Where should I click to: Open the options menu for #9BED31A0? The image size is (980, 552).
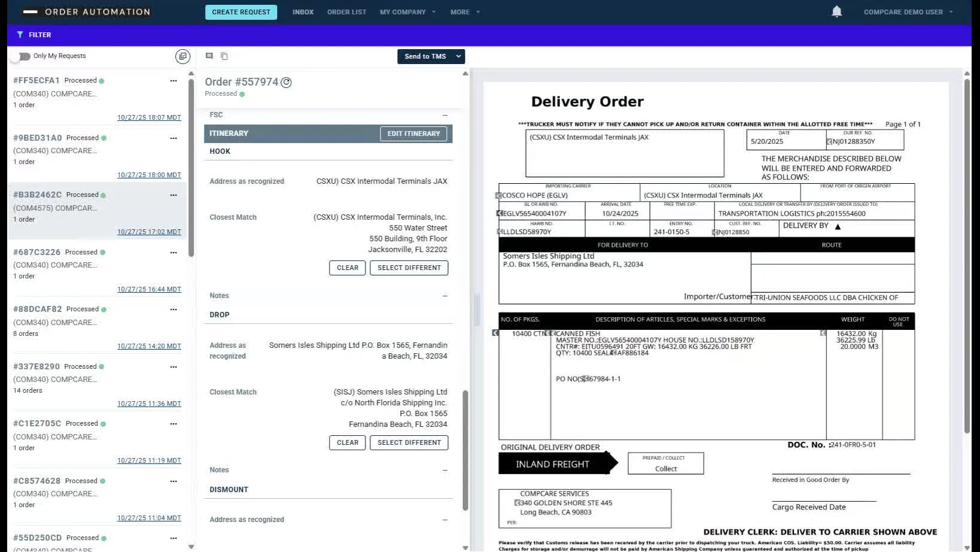pos(174,138)
